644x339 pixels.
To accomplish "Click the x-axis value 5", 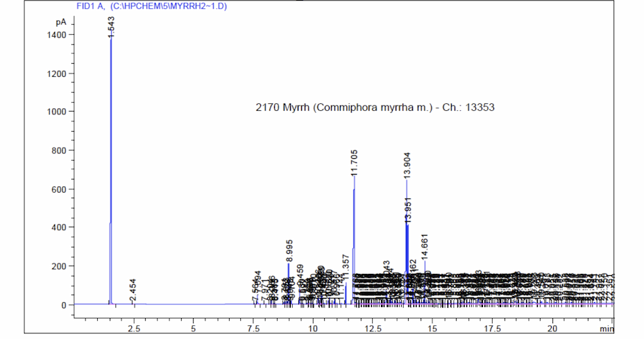I will tap(194, 329).
